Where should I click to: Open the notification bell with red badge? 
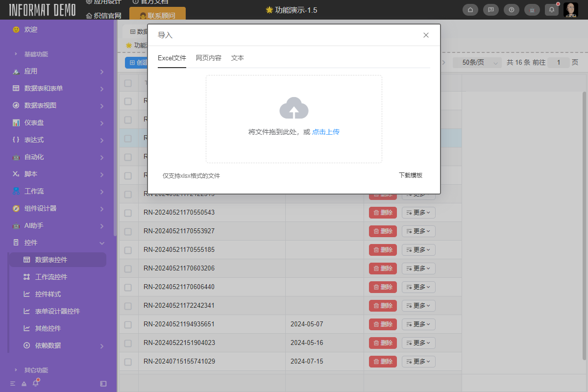coord(551,9)
